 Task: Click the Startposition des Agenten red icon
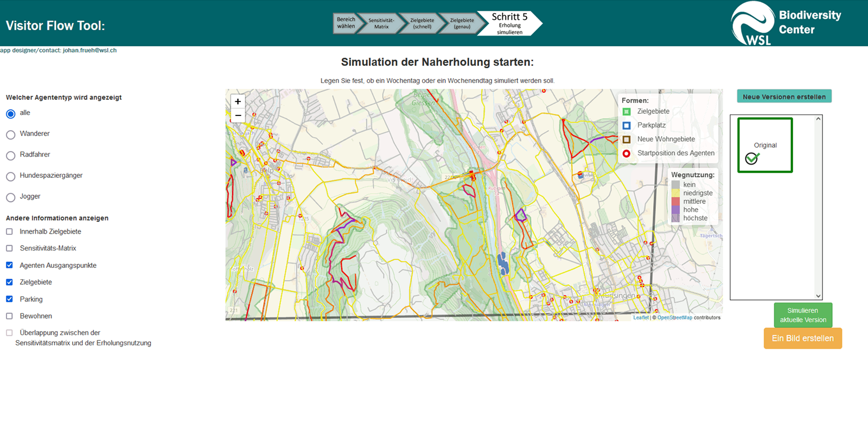pos(627,153)
